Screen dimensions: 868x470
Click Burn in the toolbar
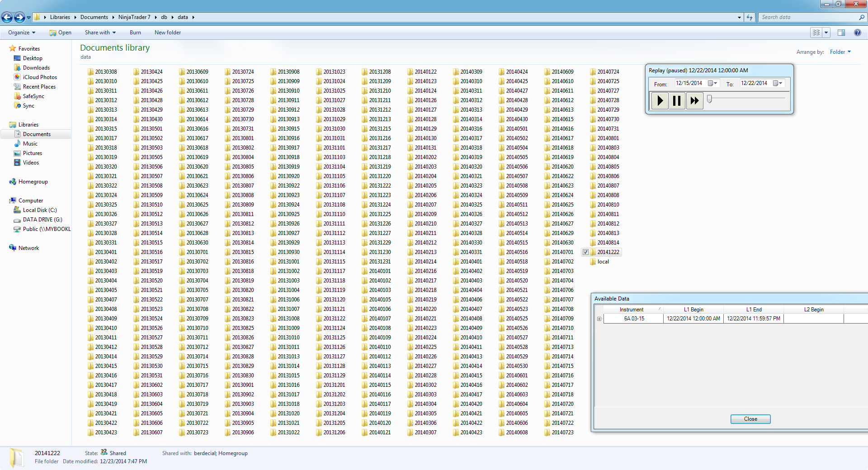[135, 33]
